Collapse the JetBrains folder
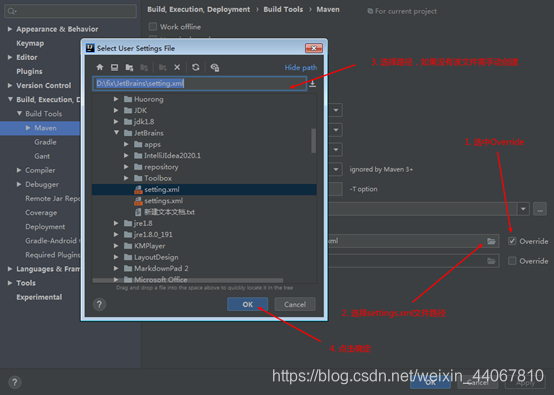554x395 pixels. coord(116,133)
